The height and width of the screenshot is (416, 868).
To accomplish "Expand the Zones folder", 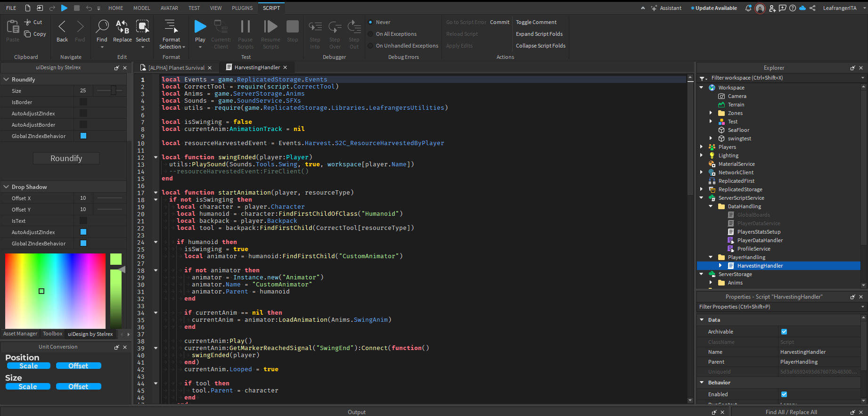I will click(x=711, y=113).
